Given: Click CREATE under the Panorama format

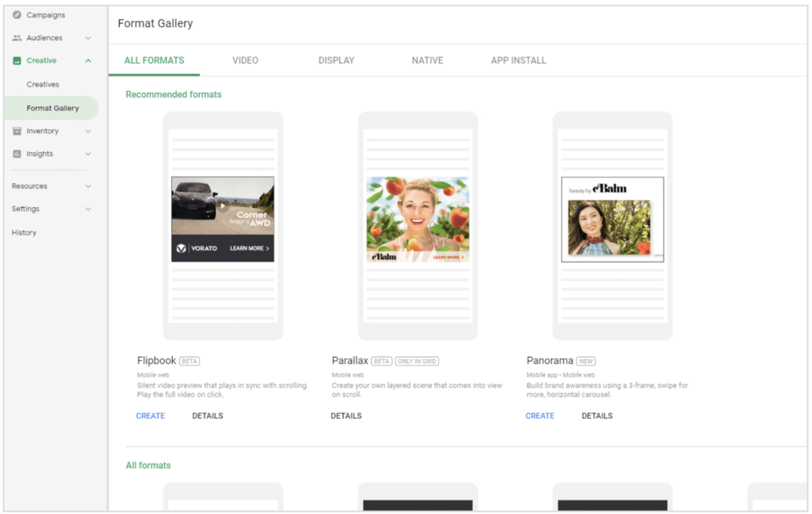Looking at the screenshot, I should [x=540, y=415].
